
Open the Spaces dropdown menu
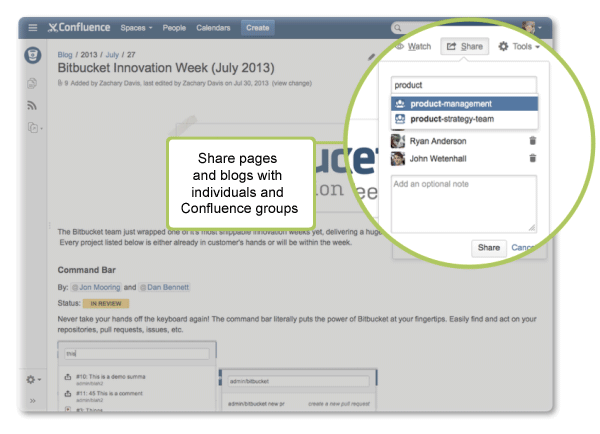click(x=136, y=28)
